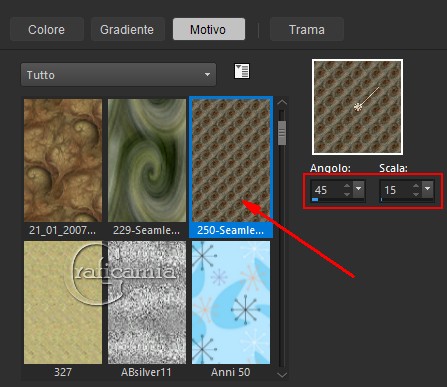Click the list view options icon
The height and width of the screenshot is (387, 447).
[242, 71]
